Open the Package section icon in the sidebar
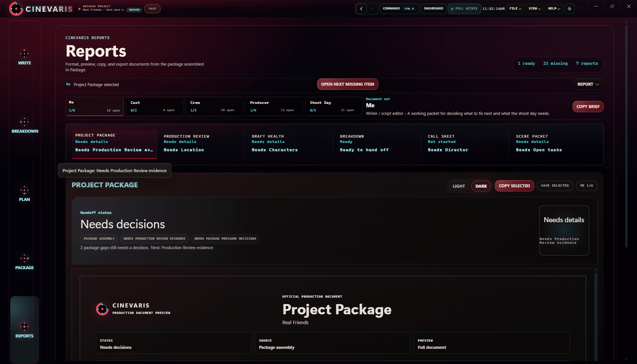 coord(24,258)
